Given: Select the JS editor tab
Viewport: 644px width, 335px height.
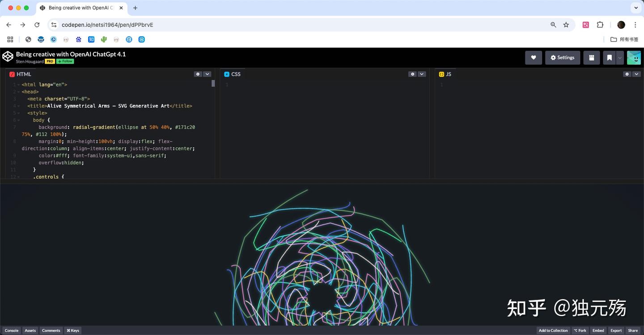Looking at the screenshot, I should [x=445, y=74].
